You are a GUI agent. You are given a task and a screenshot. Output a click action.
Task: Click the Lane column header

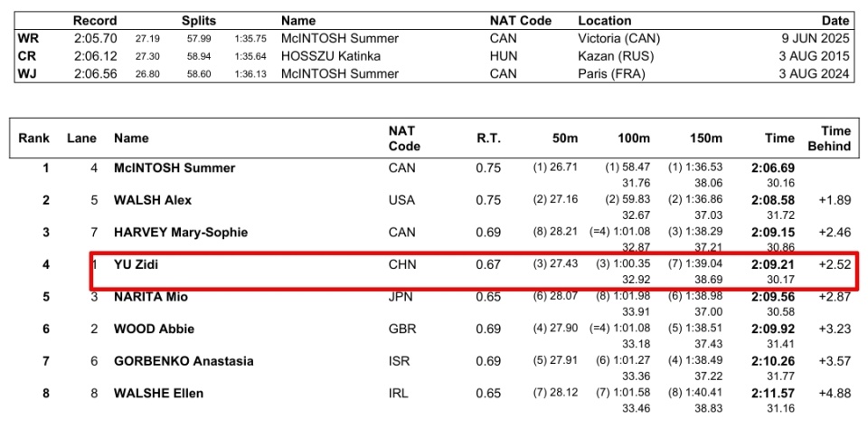pyautogui.click(x=81, y=138)
